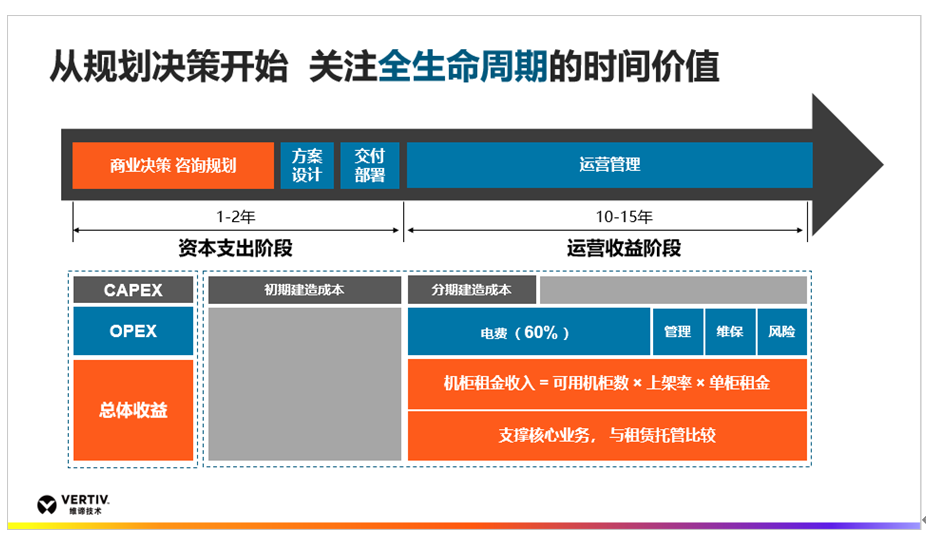
Task: Click the VERTIV 维谛技术 brand text
Action: click(x=85, y=505)
